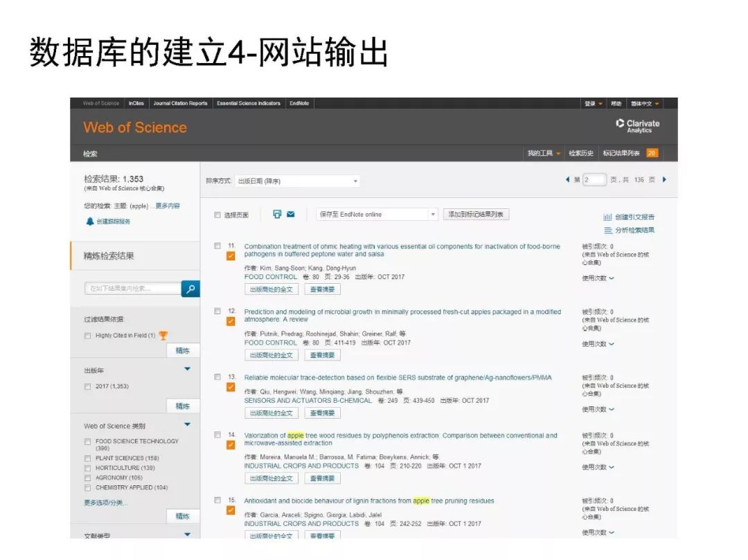
Task: Tick PLANT SCIENCES category filter
Action: [87, 458]
